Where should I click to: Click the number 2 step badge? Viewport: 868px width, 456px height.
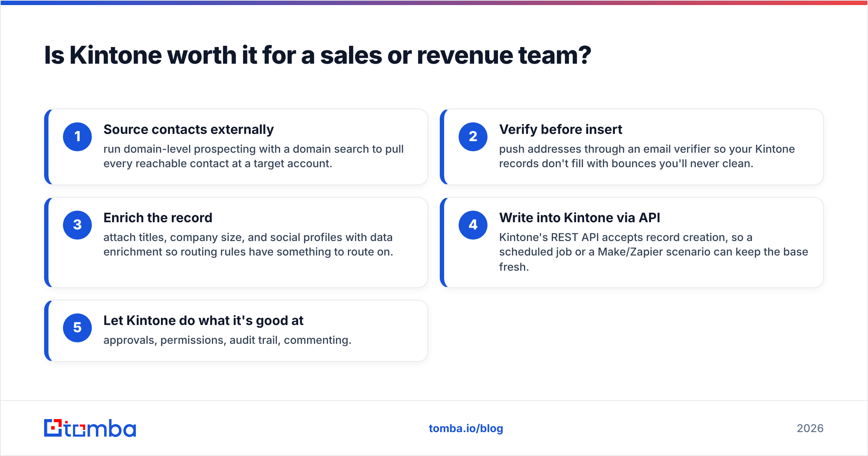click(473, 137)
